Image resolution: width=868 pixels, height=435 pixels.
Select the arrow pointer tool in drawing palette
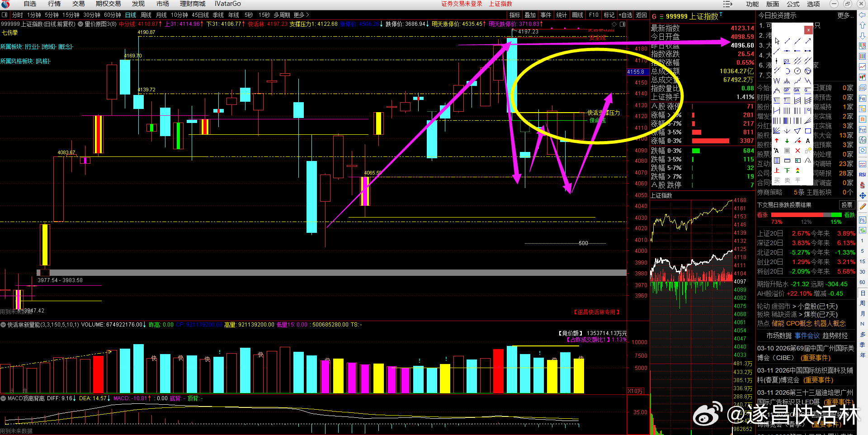(777, 41)
